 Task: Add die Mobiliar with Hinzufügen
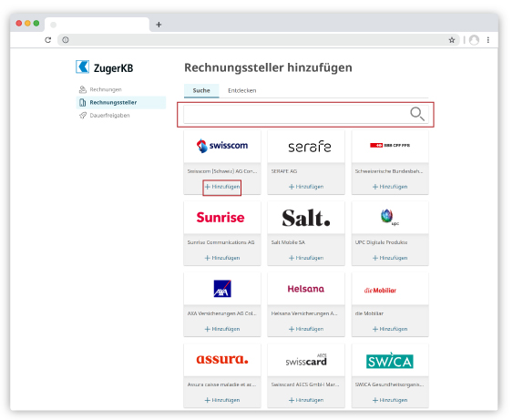click(x=390, y=329)
